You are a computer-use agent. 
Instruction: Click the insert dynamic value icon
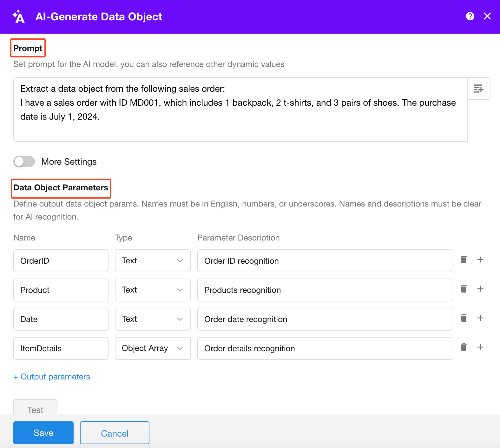tap(478, 89)
